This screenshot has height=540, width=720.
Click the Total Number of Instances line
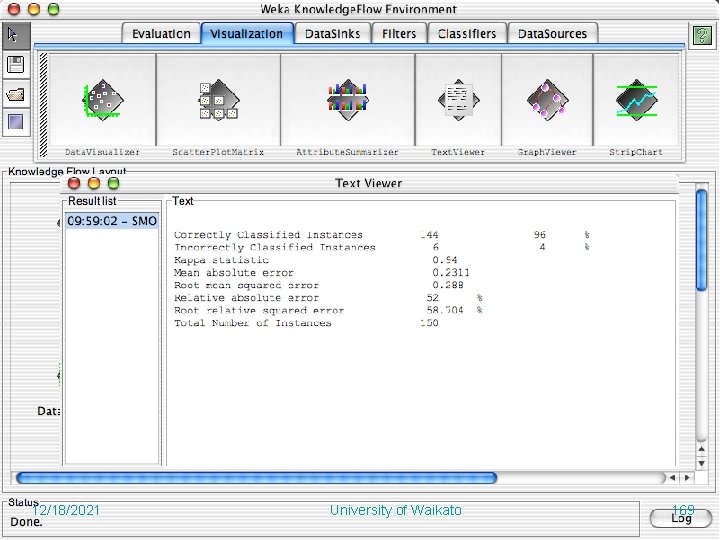306,323
